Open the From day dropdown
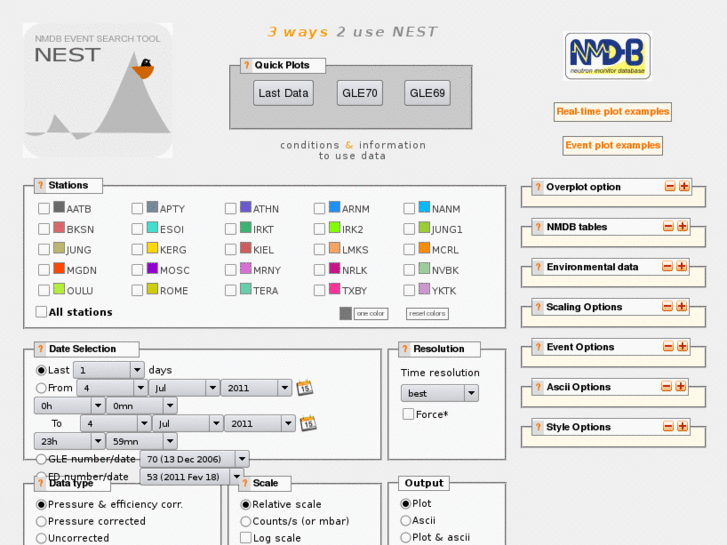 point(112,388)
